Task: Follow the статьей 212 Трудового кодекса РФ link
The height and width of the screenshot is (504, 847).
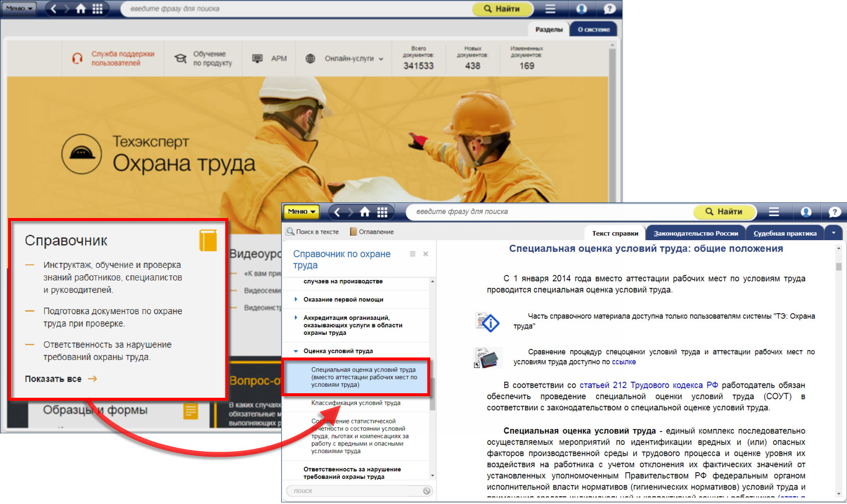Action: click(x=648, y=385)
